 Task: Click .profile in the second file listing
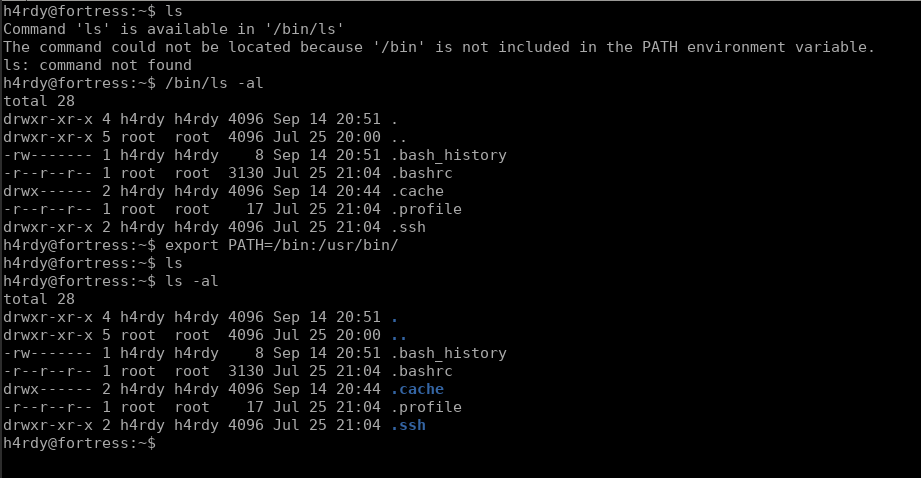[426, 407]
